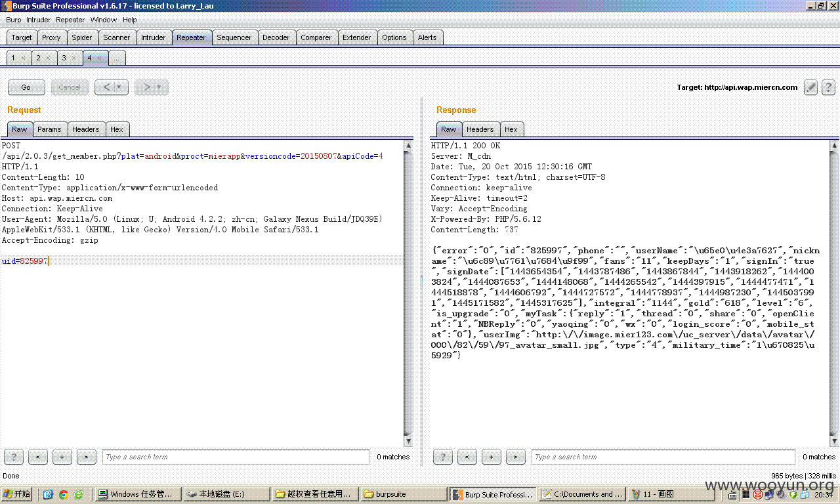Open previous request history dropdown arrow
The height and width of the screenshot is (504, 840).
(x=120, y=87)
